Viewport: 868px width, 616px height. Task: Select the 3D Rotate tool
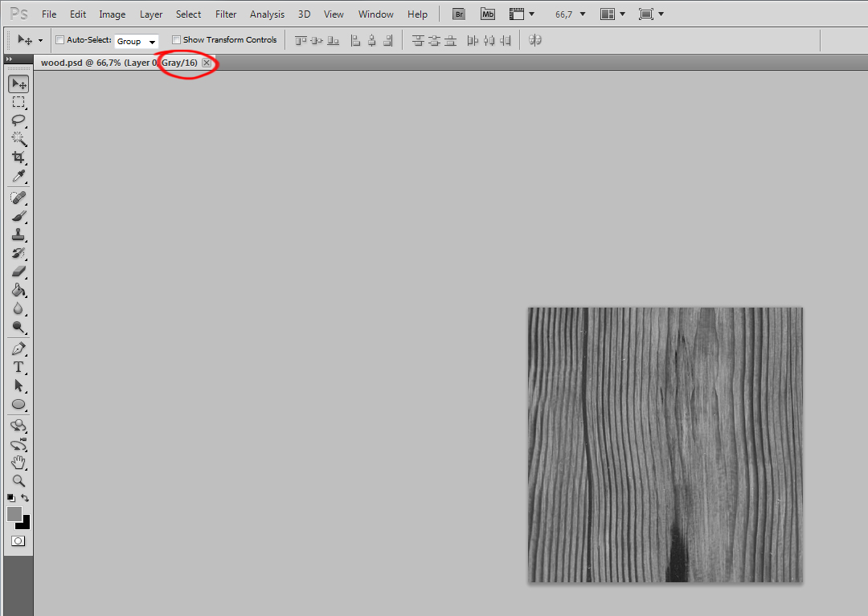point(18,426)
